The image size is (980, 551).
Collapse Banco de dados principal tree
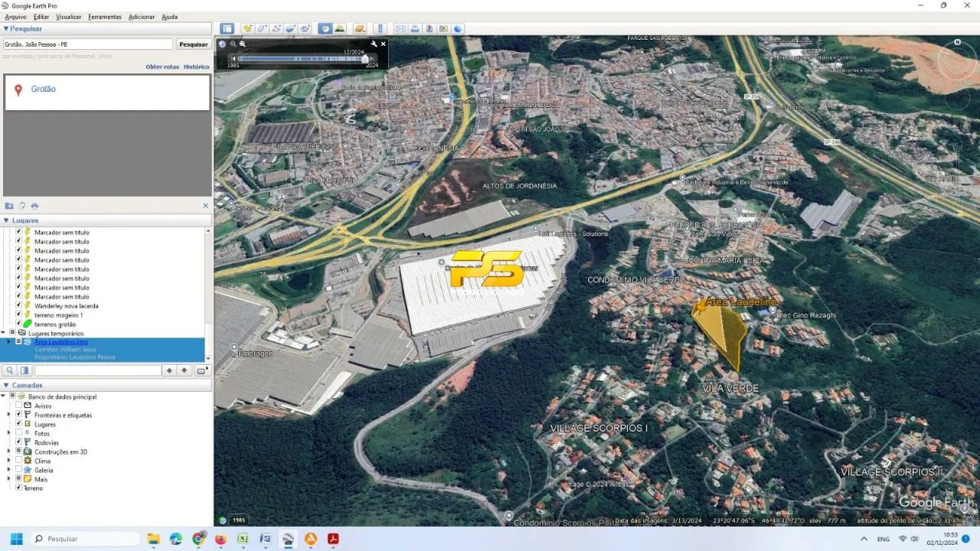(5, 396)
